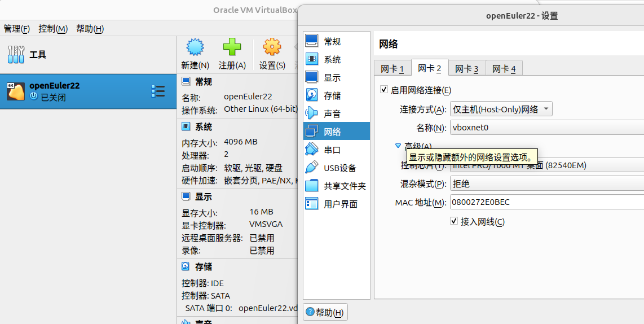
Task: Click the 工具 tools icon
Action: [x=16, y=54]
